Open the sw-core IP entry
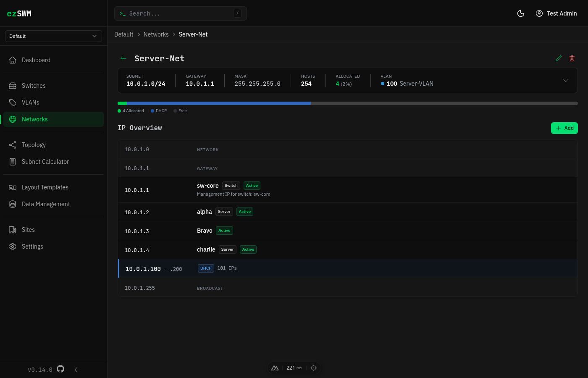 [x=348, y=190]
